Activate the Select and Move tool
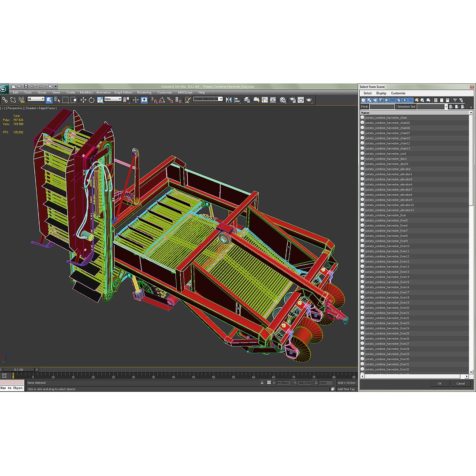The image size is (476, 476). pos(83,100)
